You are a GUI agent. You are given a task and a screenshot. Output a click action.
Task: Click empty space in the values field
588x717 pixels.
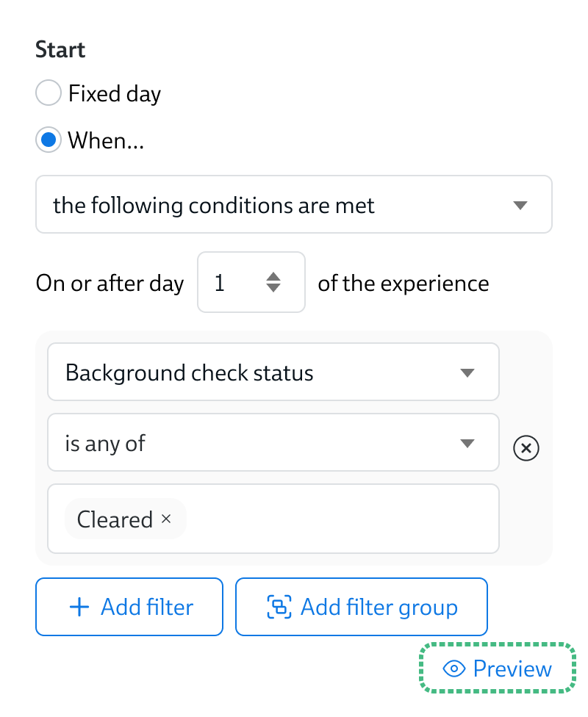pos(338,519)
